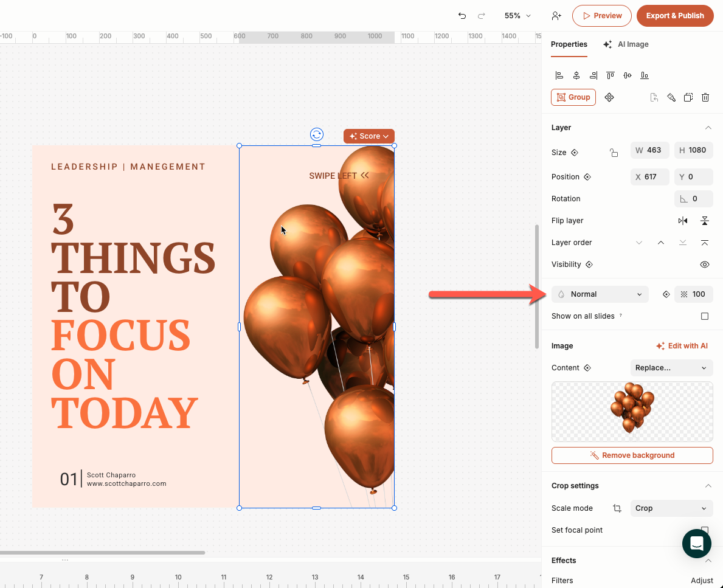Click the add collaborator icon
This screenshot has width=723, height=588.
(x=556, y=16)
